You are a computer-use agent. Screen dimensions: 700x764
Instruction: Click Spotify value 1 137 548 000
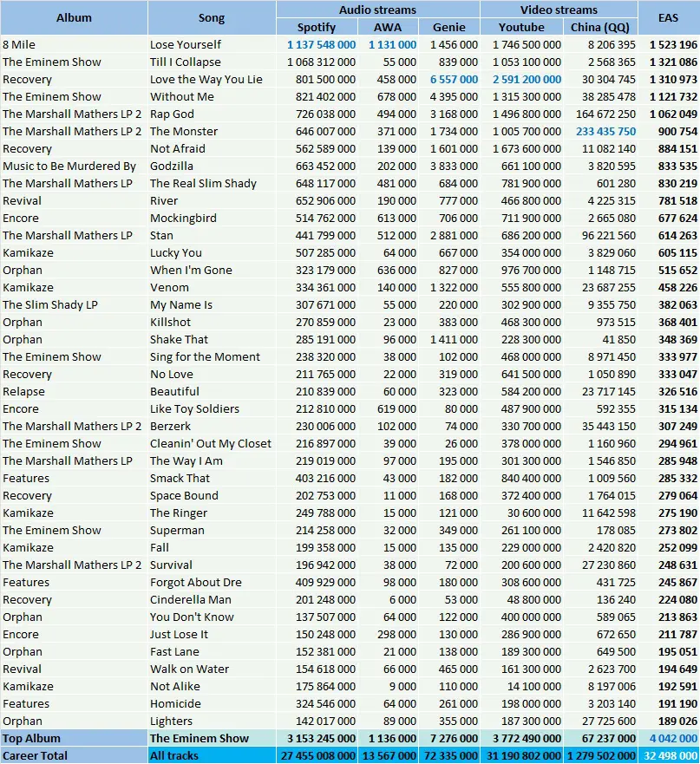[x=321, y=45]
